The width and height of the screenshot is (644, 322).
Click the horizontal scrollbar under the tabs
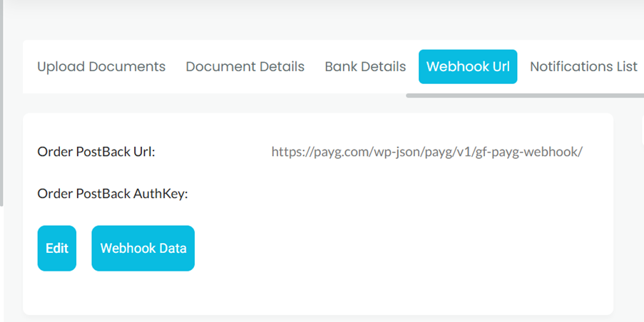click(524, 95)
